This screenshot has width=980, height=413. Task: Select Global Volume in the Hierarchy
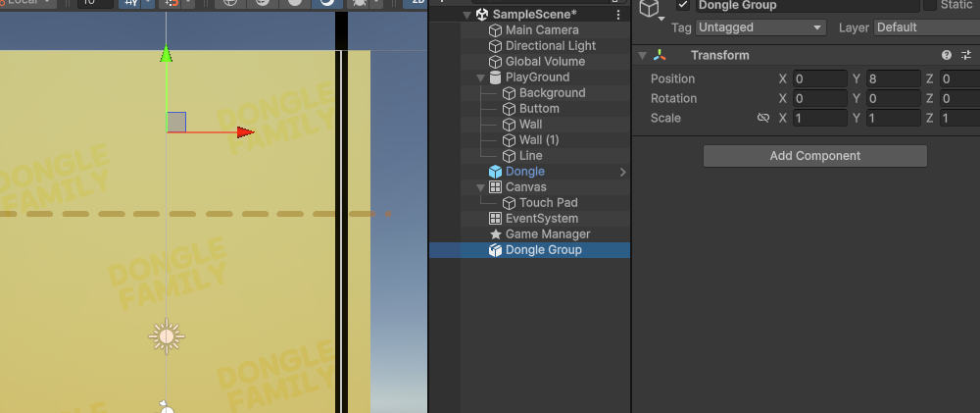pos(545,62)
